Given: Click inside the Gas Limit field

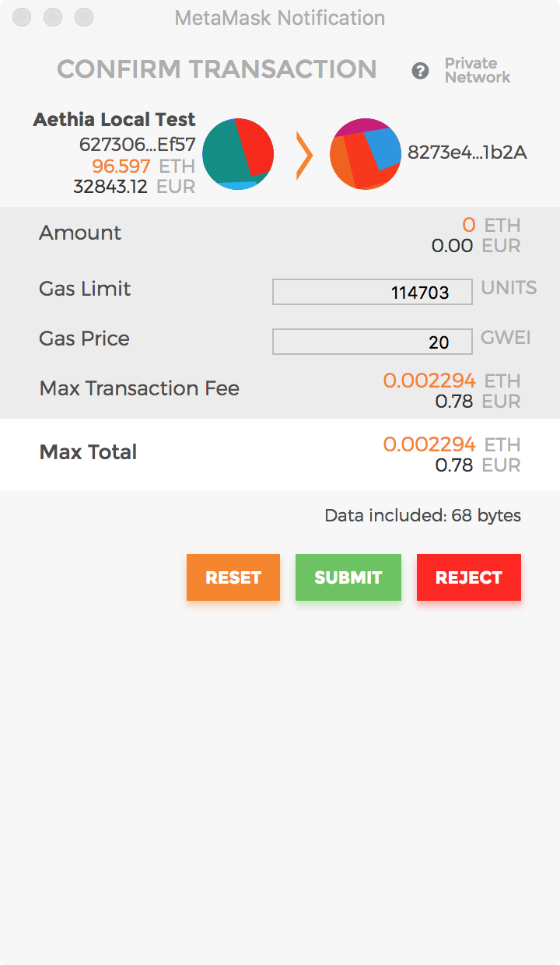Looking at the screenshot, I should click(372, 292).
